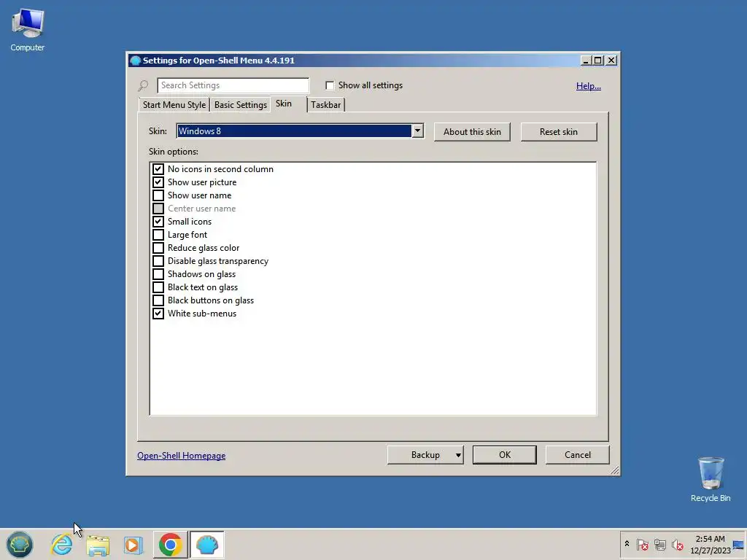This screenshot has height=560, width=747.
Task: Click the Show desktop button in tray
Action: coord(739,544)
